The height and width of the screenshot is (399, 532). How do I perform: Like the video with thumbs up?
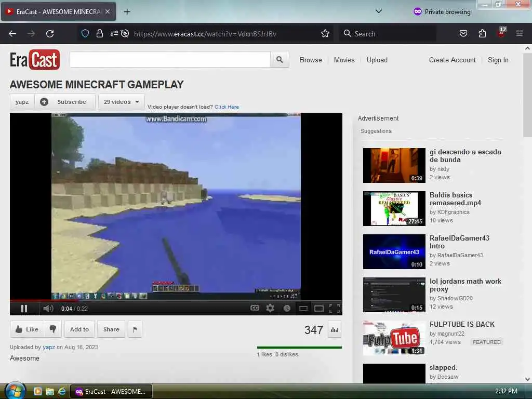pyautogui.click(x=27, y=329)
